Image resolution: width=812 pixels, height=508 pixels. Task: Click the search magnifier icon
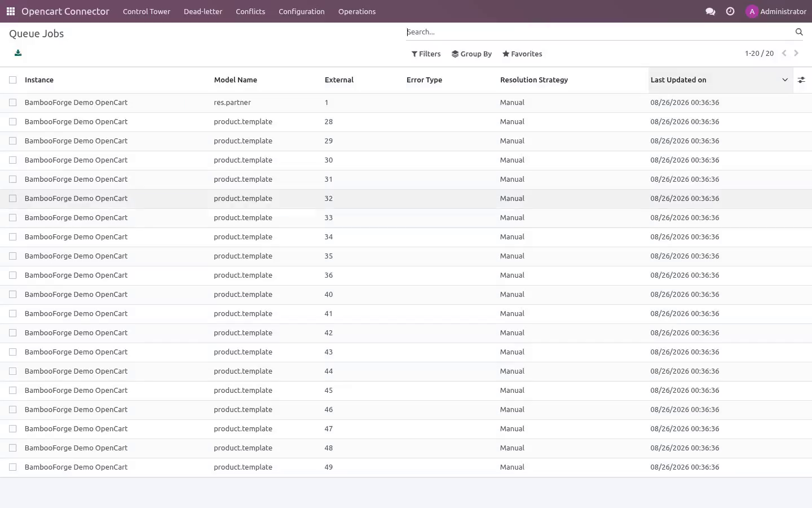799,32
